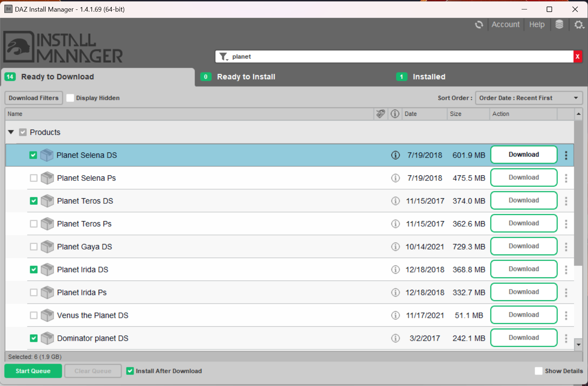Screen dimensions: 588x386
Task: Download Planet Teros DS
Action: pos(524,200)
